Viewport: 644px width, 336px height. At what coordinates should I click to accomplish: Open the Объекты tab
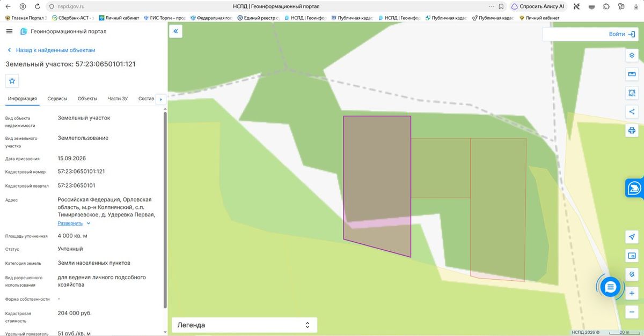pos(87,99)
